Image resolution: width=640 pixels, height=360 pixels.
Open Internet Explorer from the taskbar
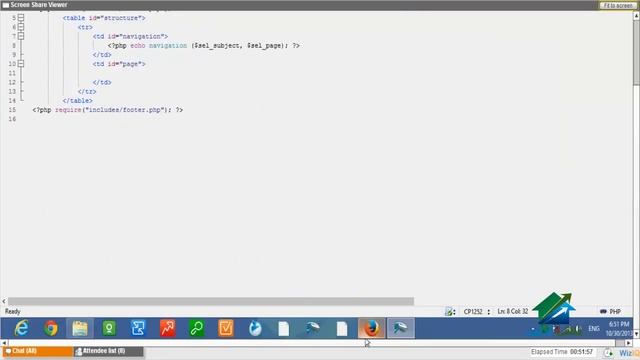22,328
